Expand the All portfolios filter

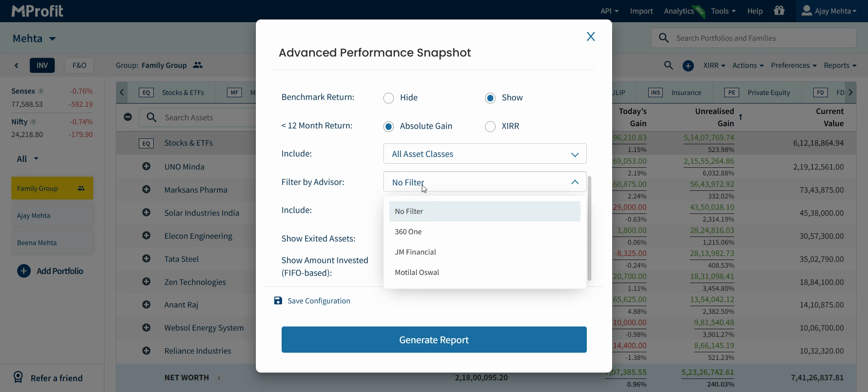(x=28, y=159)
